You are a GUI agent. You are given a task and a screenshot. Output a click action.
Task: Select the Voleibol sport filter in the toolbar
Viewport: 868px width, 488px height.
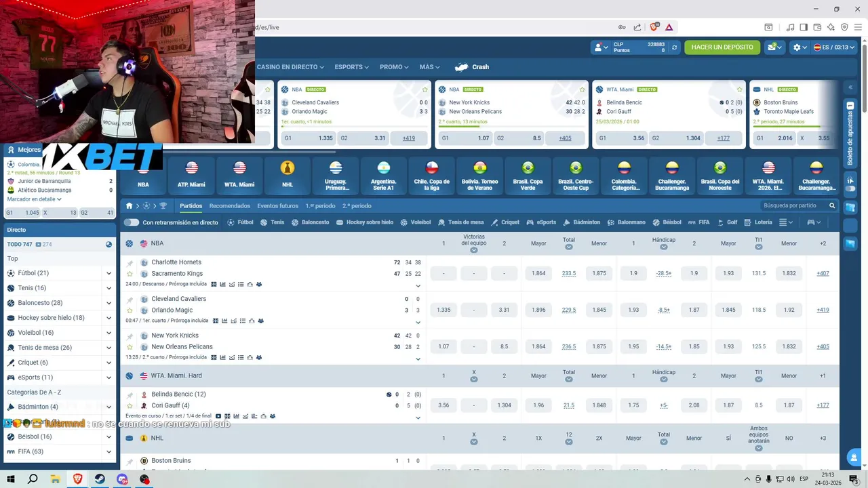coord(416,222)
